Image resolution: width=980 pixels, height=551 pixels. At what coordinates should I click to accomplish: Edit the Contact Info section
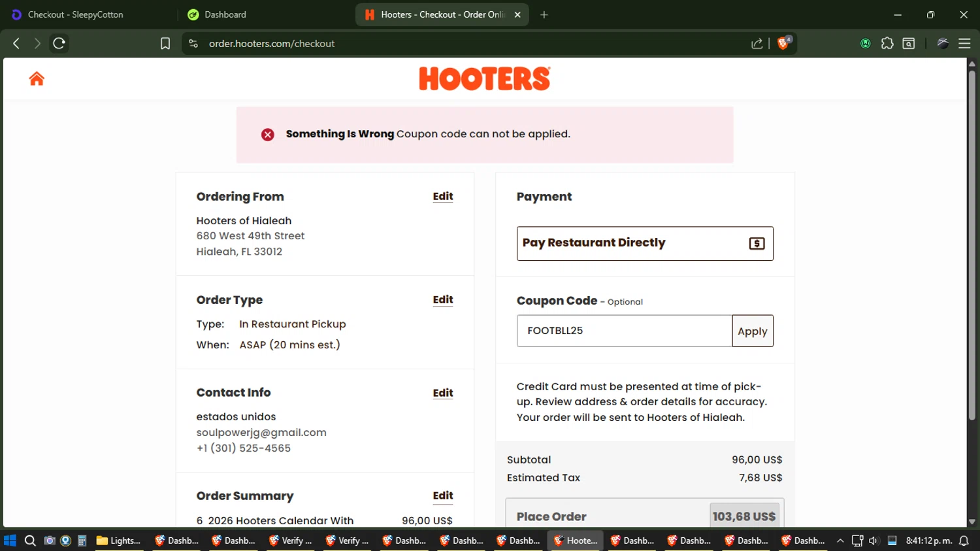[443, 393]
